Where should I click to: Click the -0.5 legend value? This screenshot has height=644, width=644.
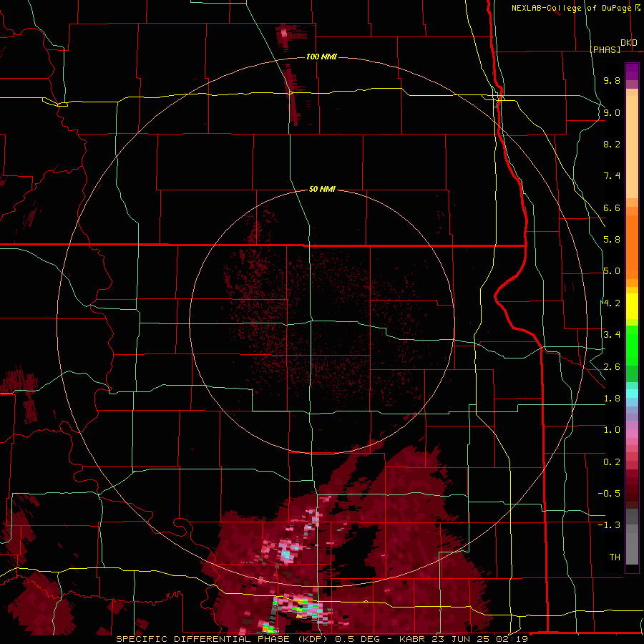pyautogui.click(x=609, y=494)
